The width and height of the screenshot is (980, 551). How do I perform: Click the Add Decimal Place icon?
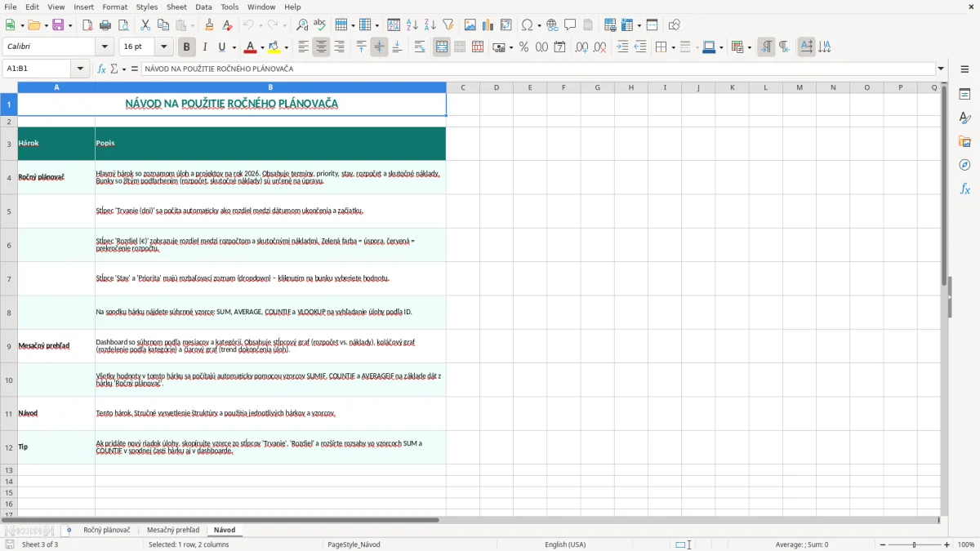click(x=581, y=47)
